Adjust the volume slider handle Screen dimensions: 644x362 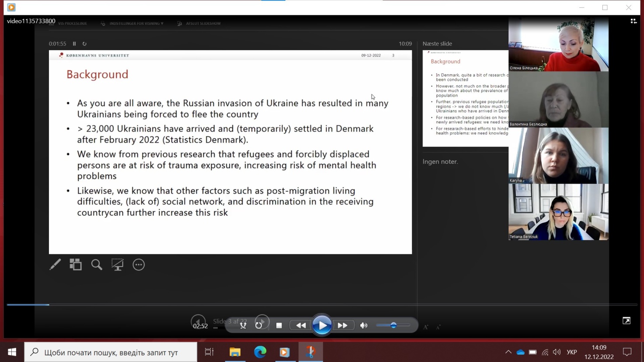click(393, 325)
